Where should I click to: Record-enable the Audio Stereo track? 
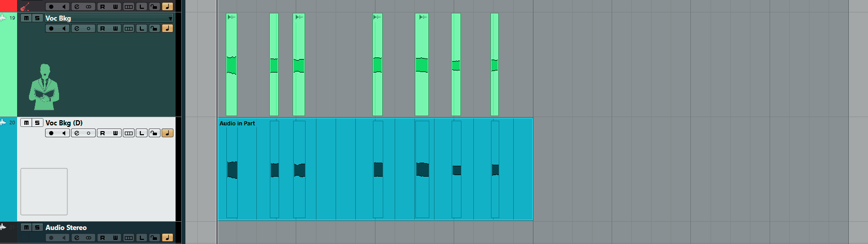click(x=51, y=238)
